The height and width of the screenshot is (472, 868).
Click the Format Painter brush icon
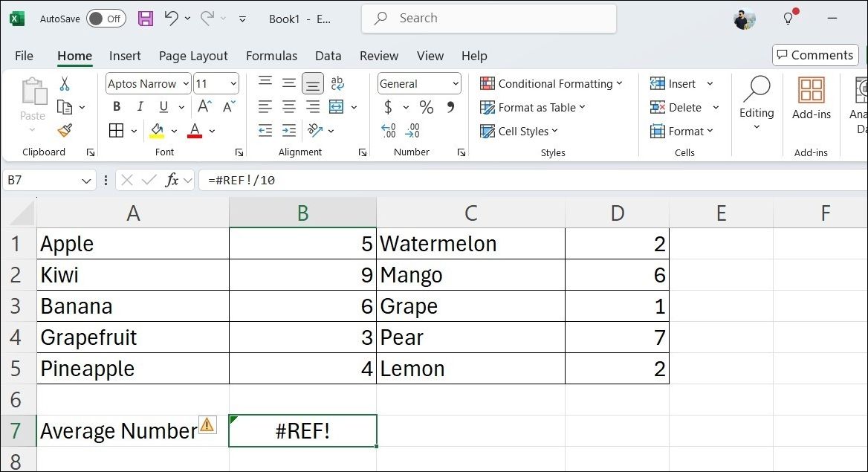pyautogui.click(x=65, y=131)
